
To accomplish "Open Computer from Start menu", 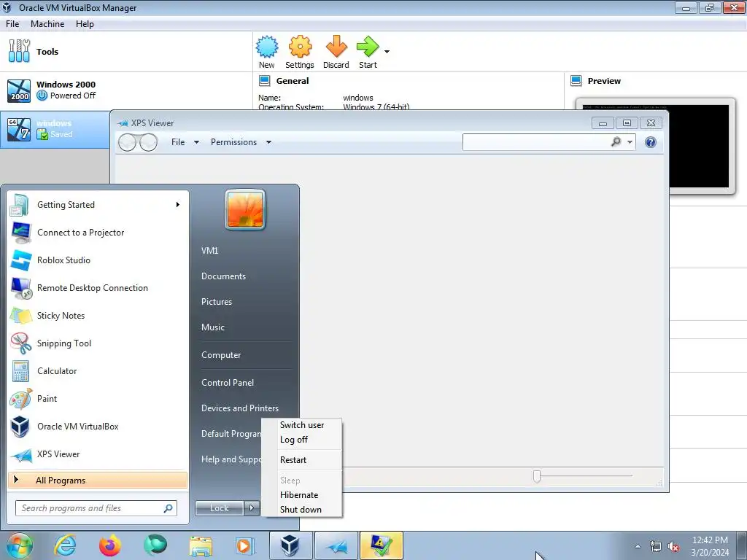I will click(x=221, y=355).
